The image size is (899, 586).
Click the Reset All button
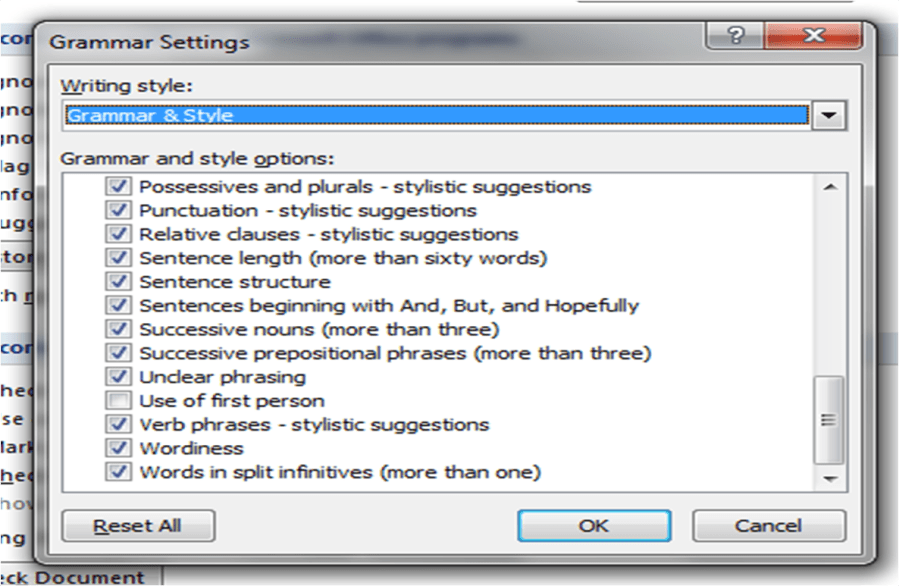click(137, 526)
